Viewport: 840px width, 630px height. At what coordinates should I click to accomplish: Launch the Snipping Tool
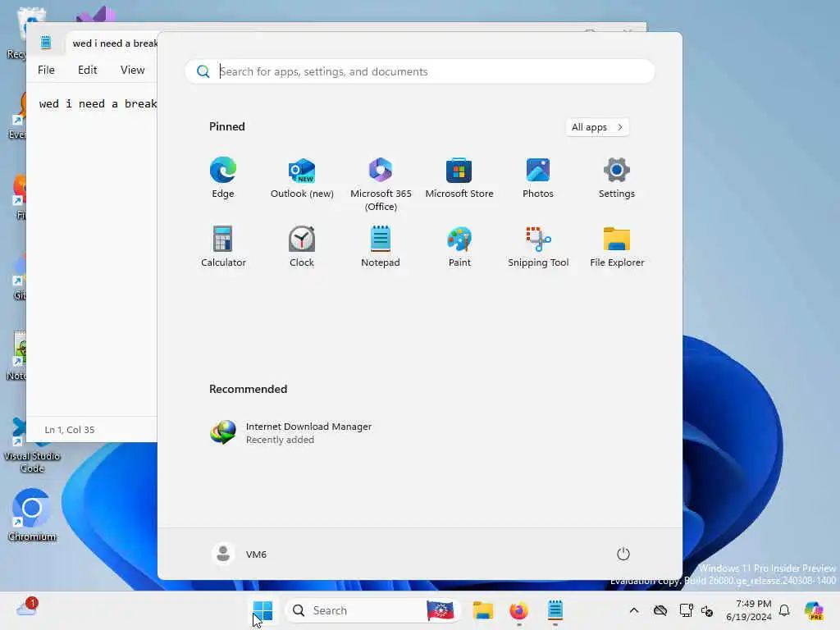pyautogui.click(x=538, y=246)
